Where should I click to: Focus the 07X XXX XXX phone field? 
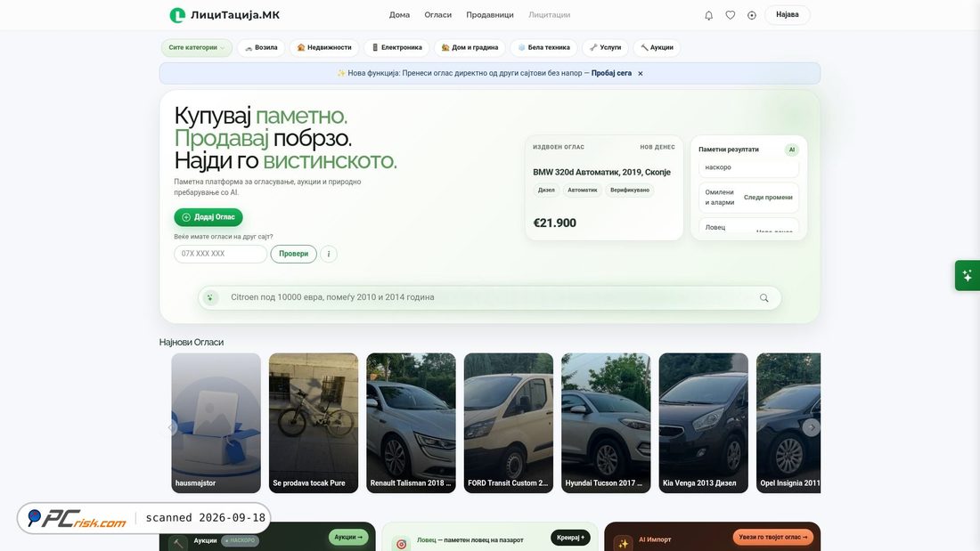coord(221,254)
